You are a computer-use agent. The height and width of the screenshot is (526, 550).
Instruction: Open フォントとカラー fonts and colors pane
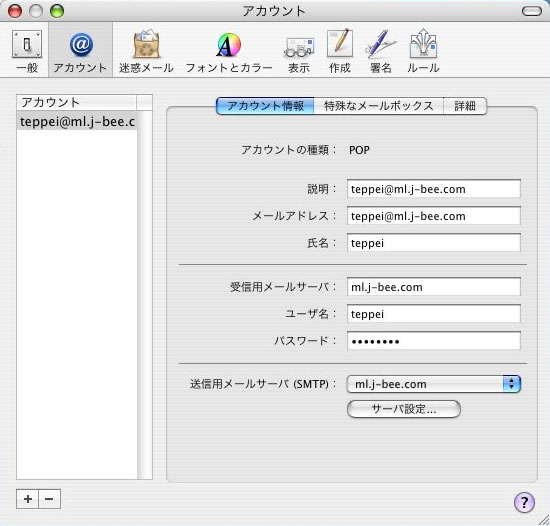pyautogui.click(x=229, y=51)
